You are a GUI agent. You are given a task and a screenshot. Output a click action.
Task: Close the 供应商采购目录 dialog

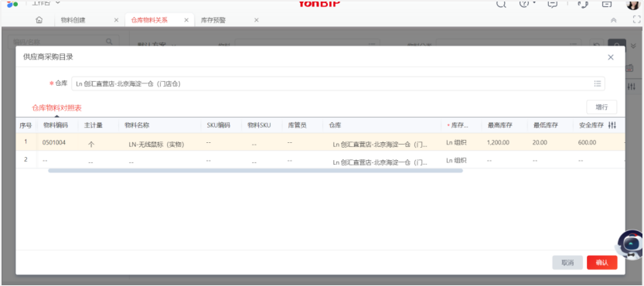pos(611,57)
